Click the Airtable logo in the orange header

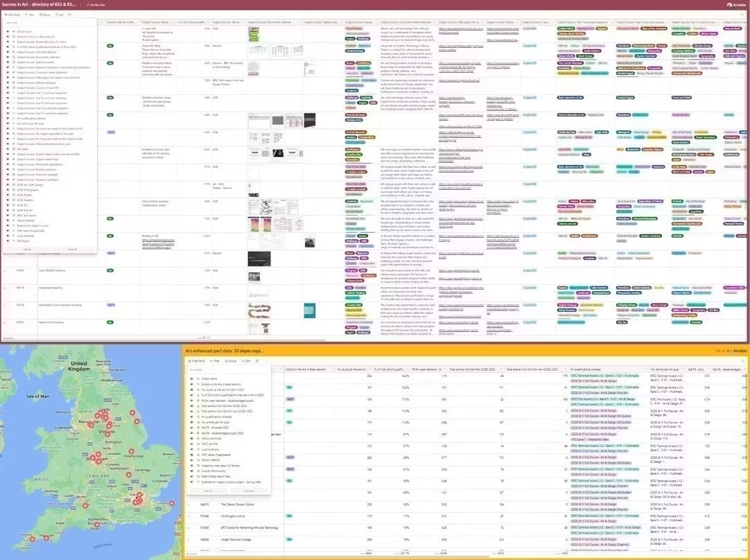coord(738,351)
